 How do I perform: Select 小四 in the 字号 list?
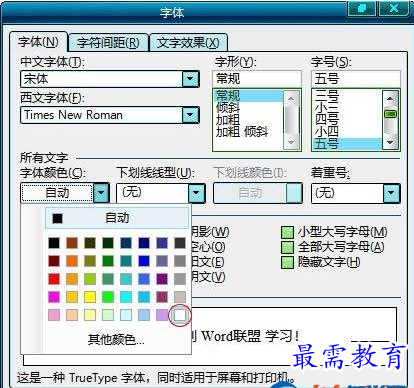[347, 132]
